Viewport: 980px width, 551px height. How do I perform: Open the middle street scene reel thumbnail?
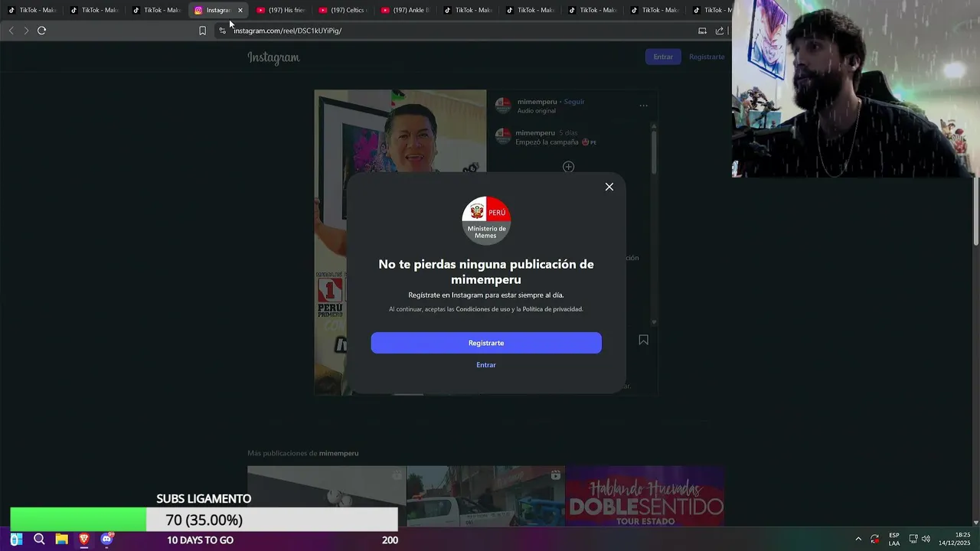click(x=485, y=496)
